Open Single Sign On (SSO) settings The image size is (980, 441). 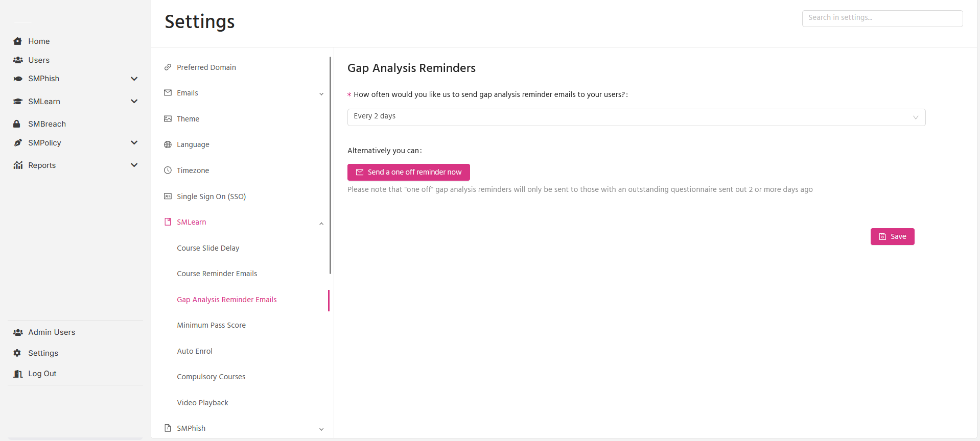pyautogui.click(x=211, y=197)
